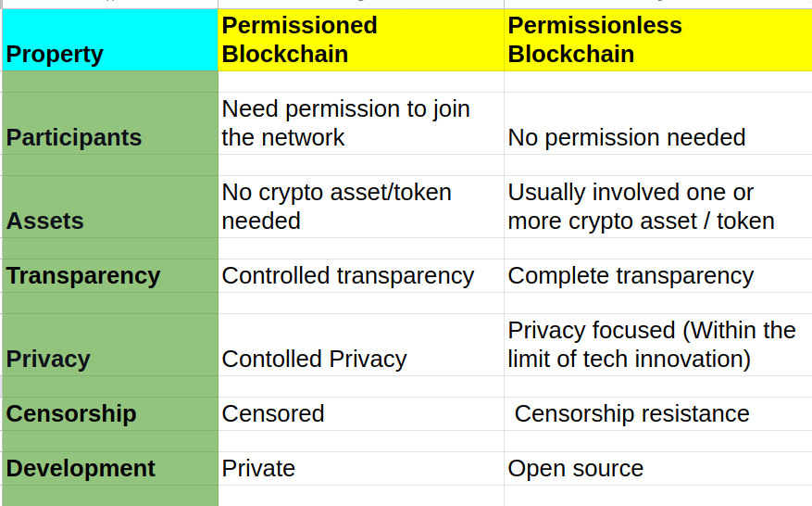Select the 'Contolled Privacy' cell
The width and height of the screenshot is (812, 506).
tap(361, 345)
